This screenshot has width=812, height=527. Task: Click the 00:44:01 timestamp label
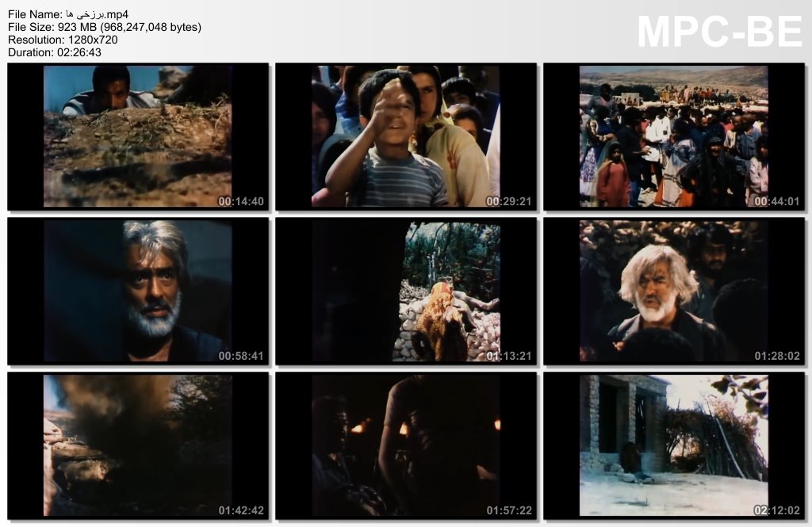(x=777, y=201)
